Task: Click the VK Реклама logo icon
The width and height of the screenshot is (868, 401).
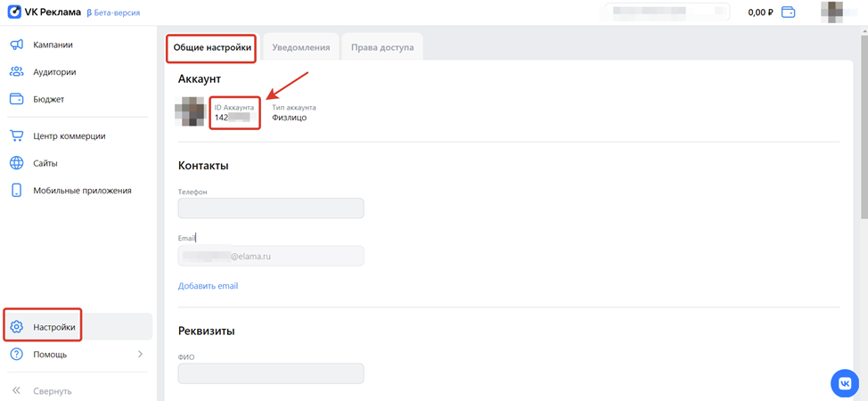Action: [16, 12]
